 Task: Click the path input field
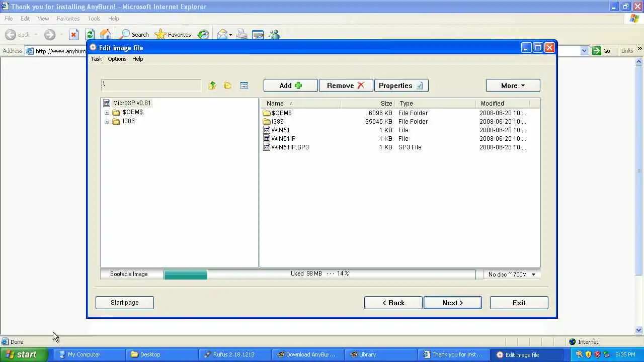tap(151, 85)
